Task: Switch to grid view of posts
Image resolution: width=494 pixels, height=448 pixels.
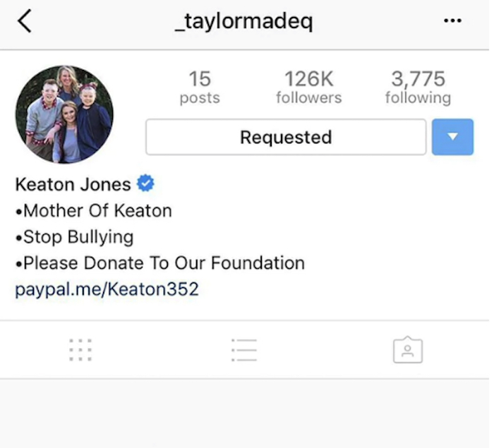Action: 80,350
